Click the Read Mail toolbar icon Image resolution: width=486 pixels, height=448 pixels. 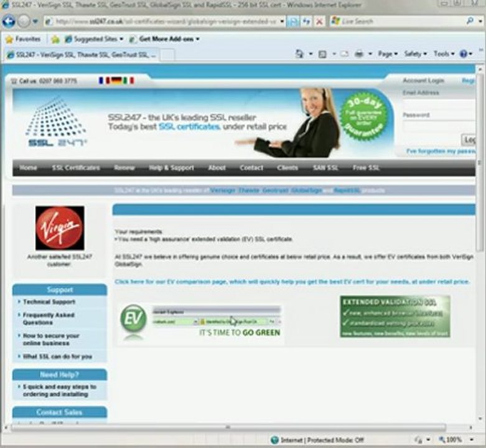(344, 54)
